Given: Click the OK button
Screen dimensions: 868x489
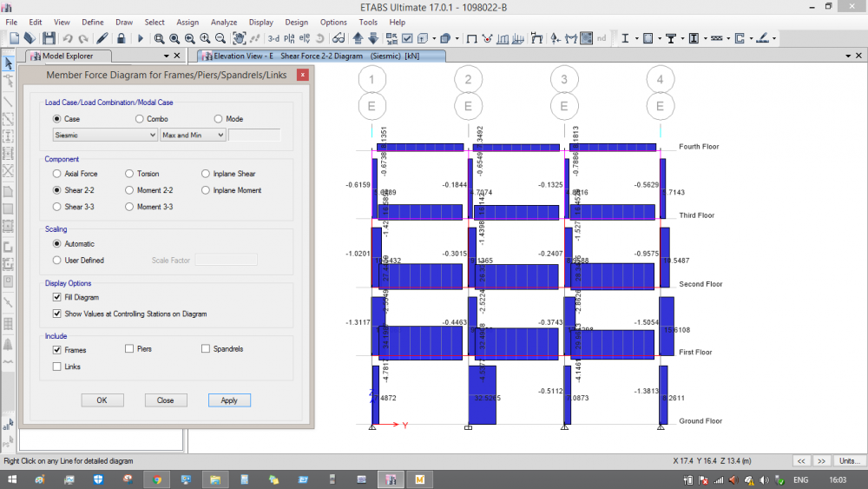Looking at the screenshot, I should [x=102, y=400].
